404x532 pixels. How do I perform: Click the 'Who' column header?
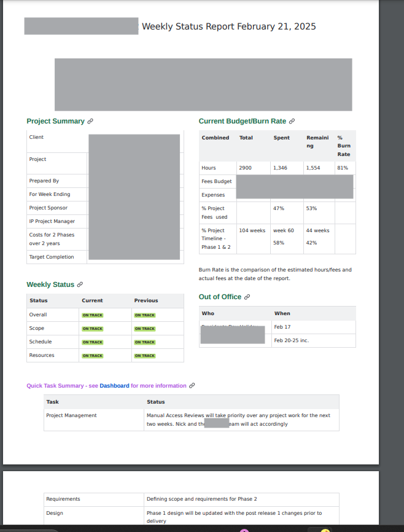pos(208,313)
